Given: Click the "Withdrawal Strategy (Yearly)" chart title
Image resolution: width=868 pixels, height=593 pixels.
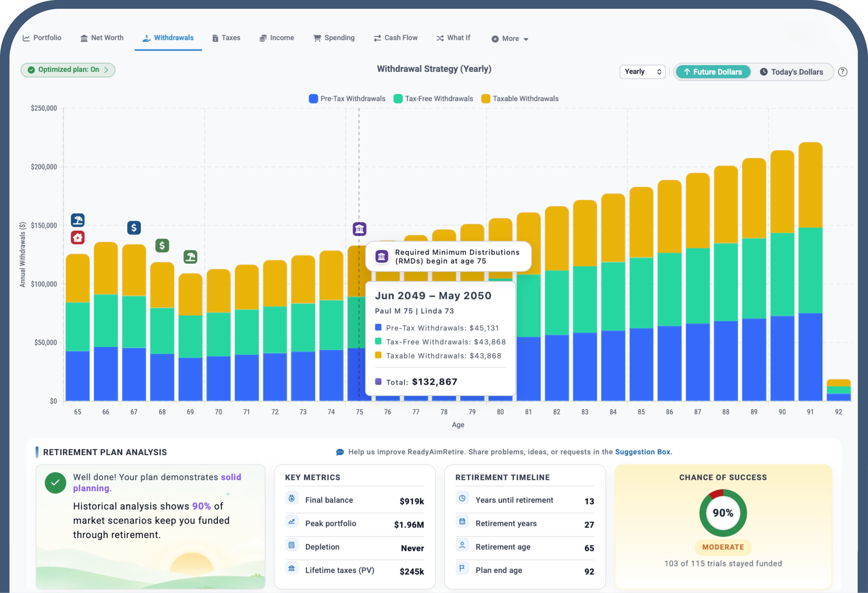Looking at the screenshot, I should coord(434,69).
